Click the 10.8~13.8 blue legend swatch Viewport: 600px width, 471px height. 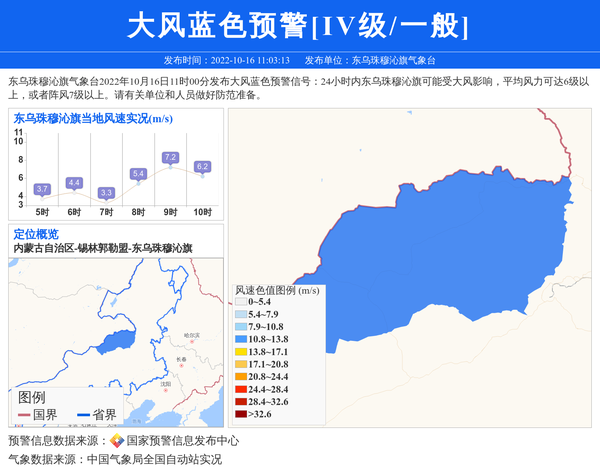(241, 339)
